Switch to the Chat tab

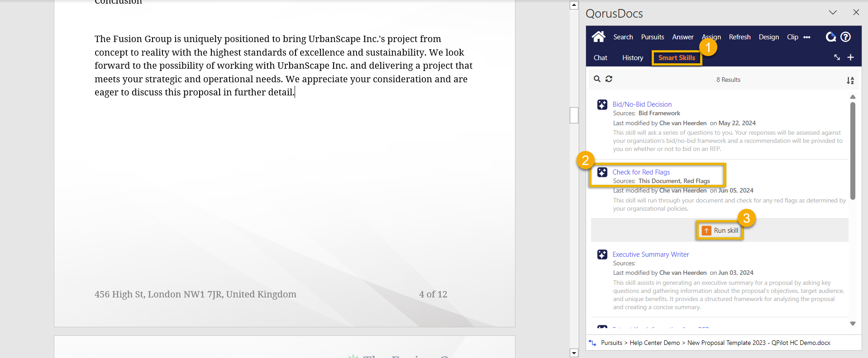(600, 58)
